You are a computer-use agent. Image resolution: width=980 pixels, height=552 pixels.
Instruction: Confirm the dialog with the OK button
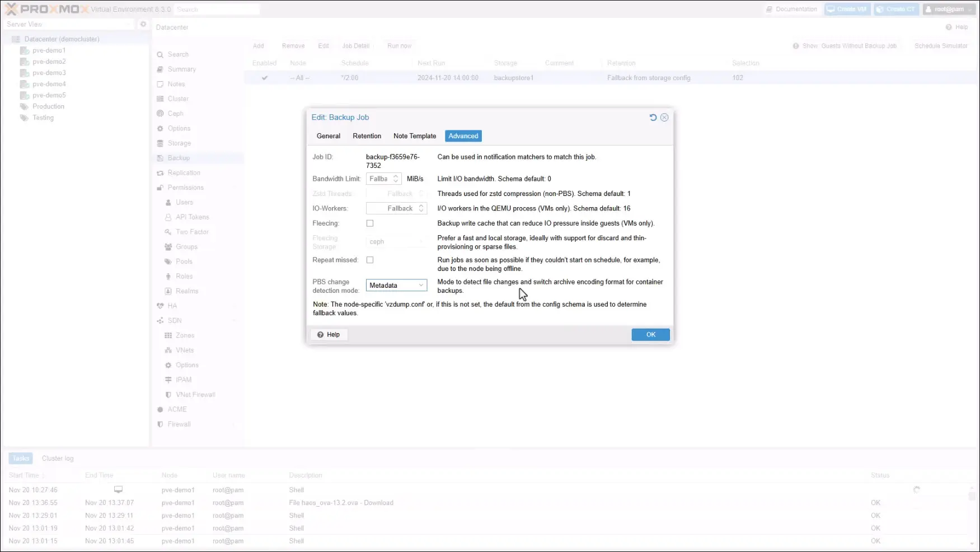(650, 335)
